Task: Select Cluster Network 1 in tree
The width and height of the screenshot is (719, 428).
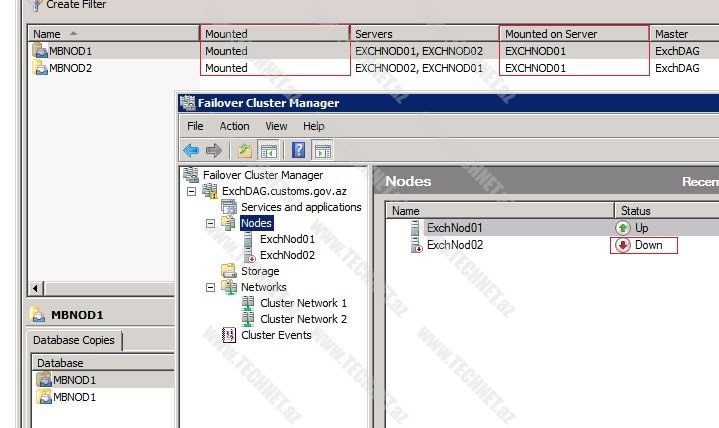Action: 303,303
